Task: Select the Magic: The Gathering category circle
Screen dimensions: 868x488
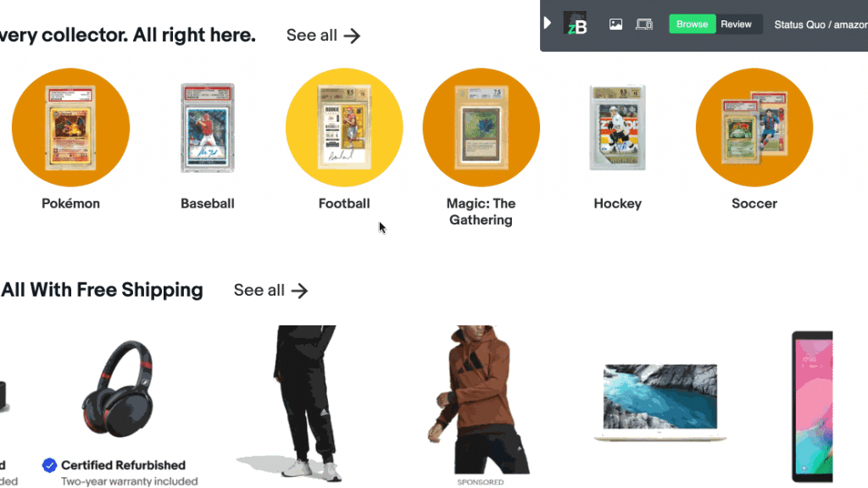Action: click(481, 126)
